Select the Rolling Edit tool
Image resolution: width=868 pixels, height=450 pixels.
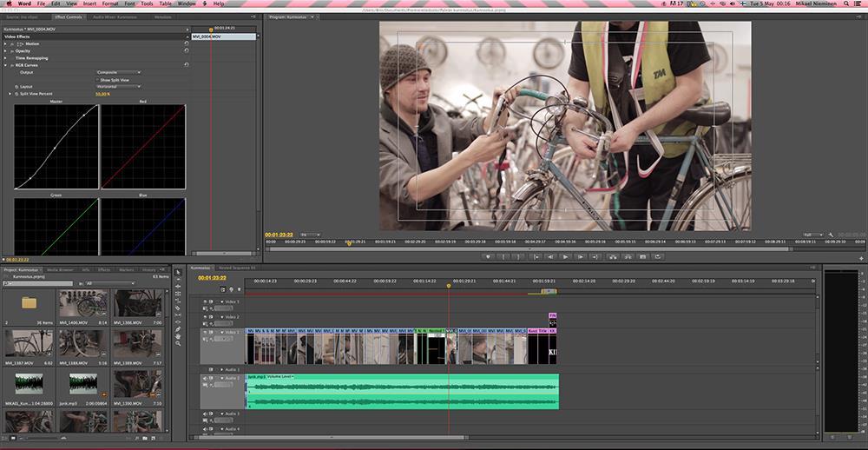[178, 294]
